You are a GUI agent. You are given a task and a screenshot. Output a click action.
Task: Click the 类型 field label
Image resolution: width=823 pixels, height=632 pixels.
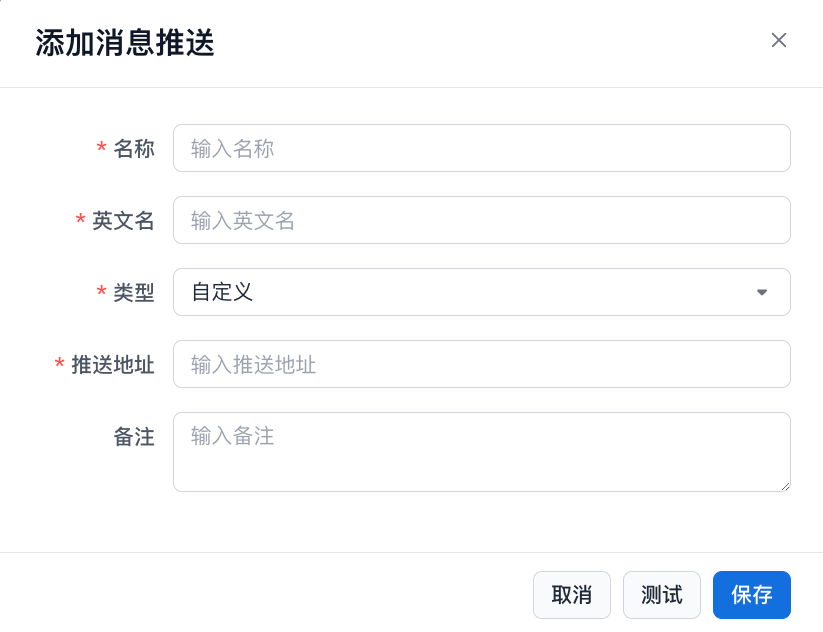[x=134, y=293]
